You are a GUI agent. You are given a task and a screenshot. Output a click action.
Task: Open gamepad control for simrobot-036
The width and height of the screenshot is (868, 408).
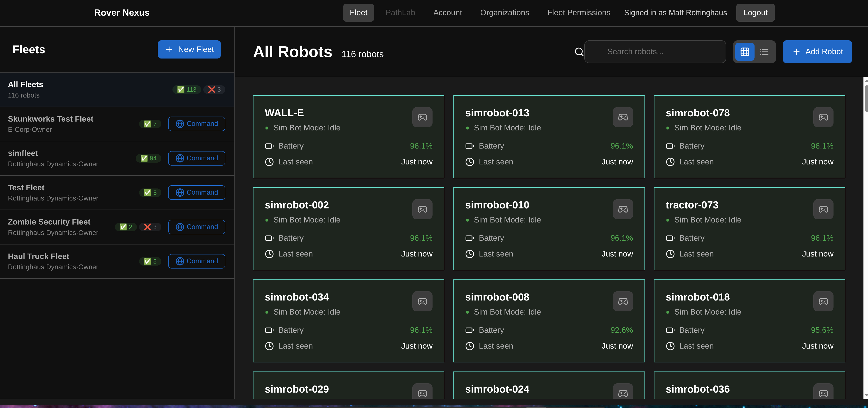pyautogui.click(x=823, y=391)
